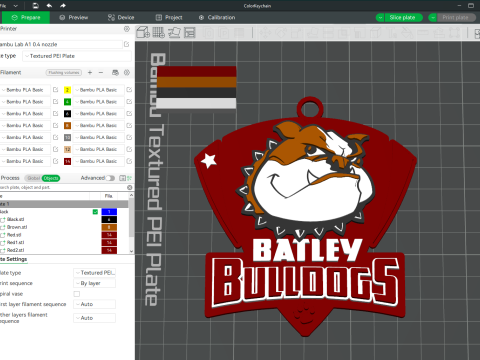
Task: Click the Print plate button
Action: click(456, 17)
